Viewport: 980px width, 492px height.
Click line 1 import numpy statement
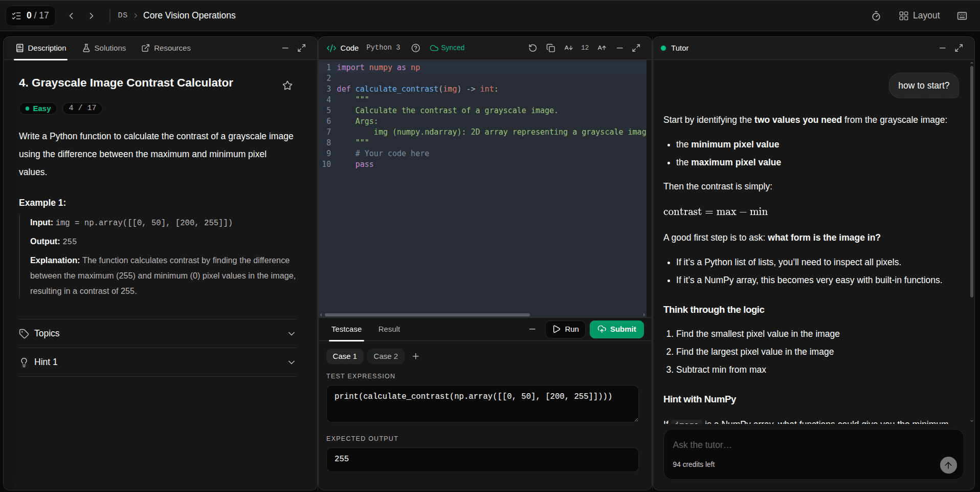378,68
